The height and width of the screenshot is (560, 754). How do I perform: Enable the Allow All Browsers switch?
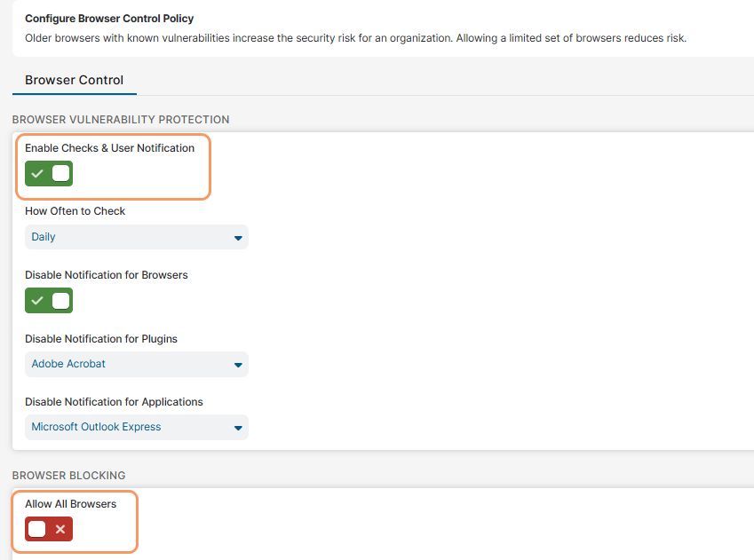tap(49, 529)
